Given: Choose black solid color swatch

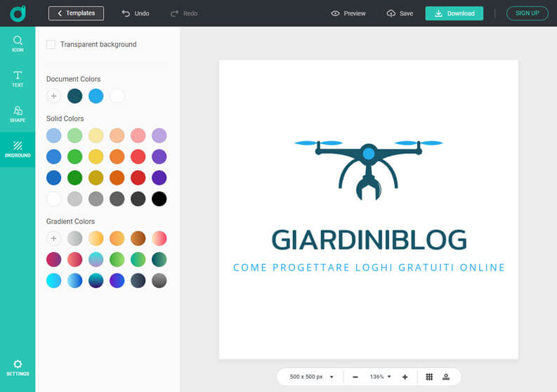Looking at the screenshot, I should click(159, 199).
